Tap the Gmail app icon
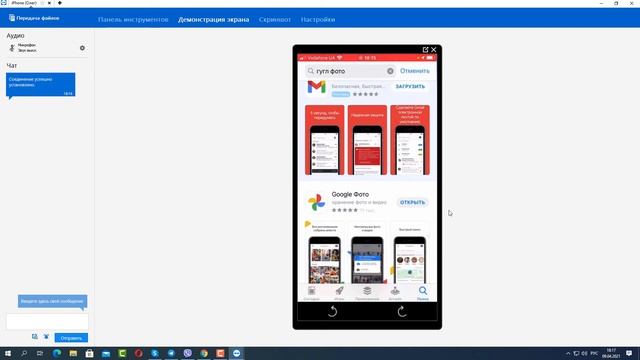 click(x=316, y=87)
